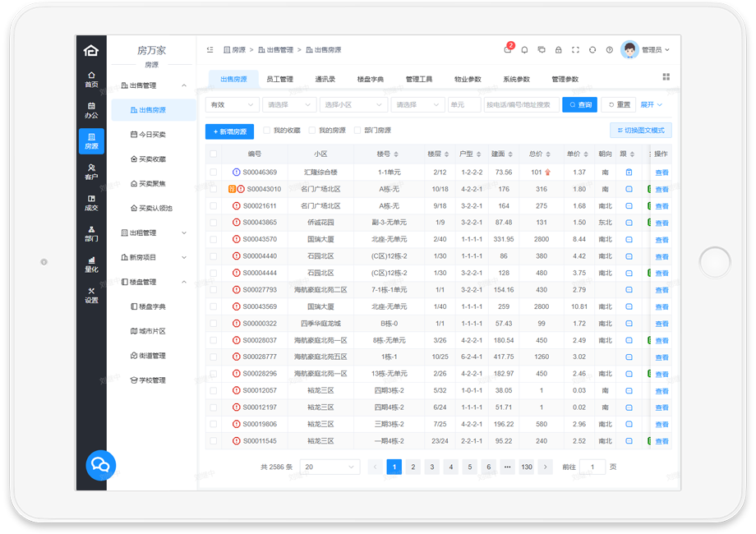Open 首页 in the dark sidebar
Viewport: 756px width, 534px height.
(91, 80)
